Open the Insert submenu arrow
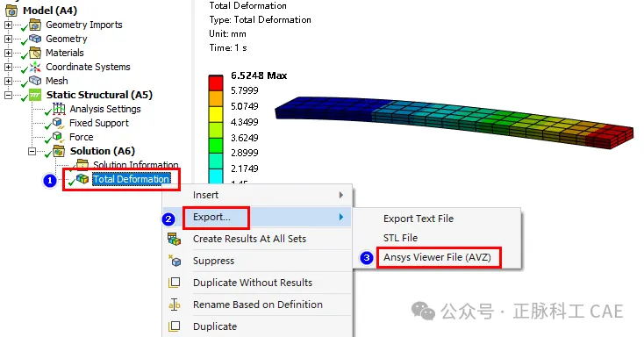 click(x=341, y=195)
